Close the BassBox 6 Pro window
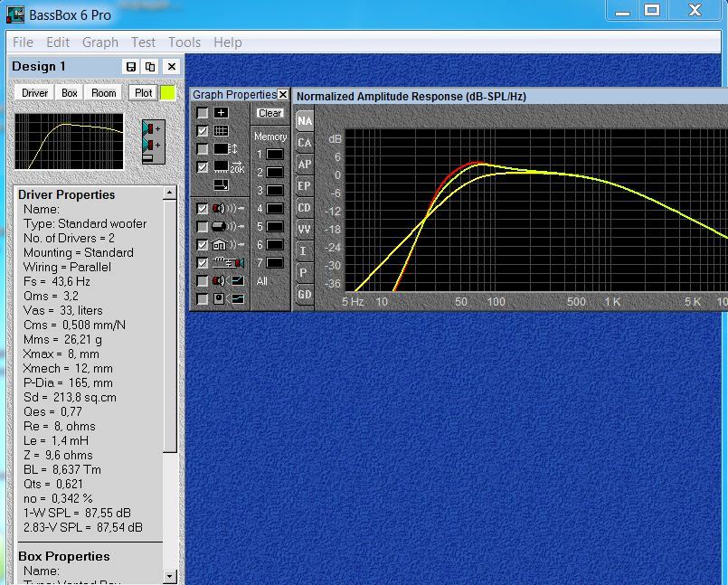The height and width of the screenshot is (585, 728). [x=695, y=11]
